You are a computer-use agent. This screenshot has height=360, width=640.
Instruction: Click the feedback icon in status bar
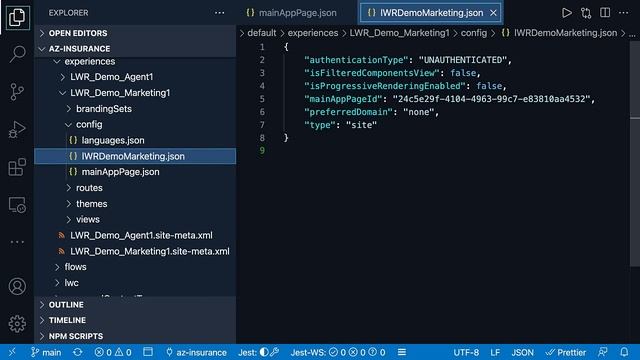pyautogui.click(x=602, y=352)
